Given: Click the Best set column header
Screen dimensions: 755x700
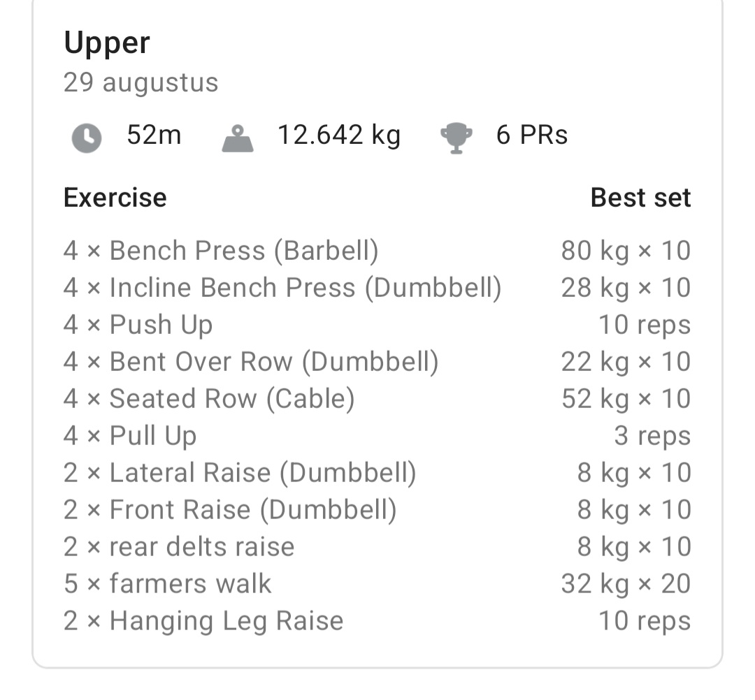Looking at the screenshot, I should click(641, 197).
